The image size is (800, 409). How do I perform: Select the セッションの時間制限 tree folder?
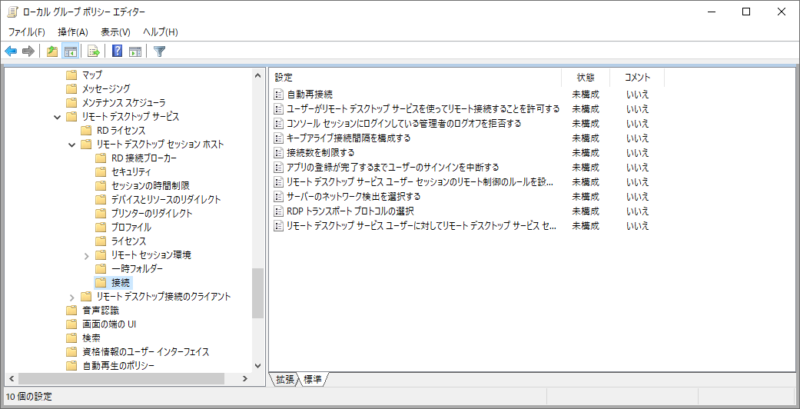(x=150, y=186)
